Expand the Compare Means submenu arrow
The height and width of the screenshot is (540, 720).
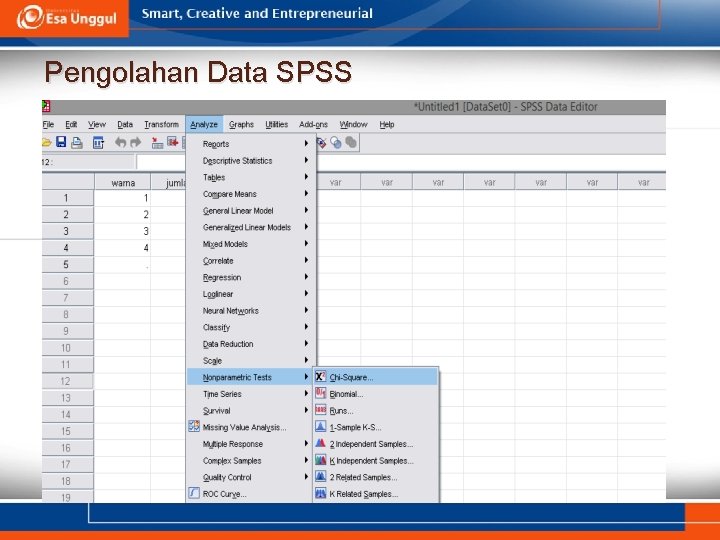point(306,194)
